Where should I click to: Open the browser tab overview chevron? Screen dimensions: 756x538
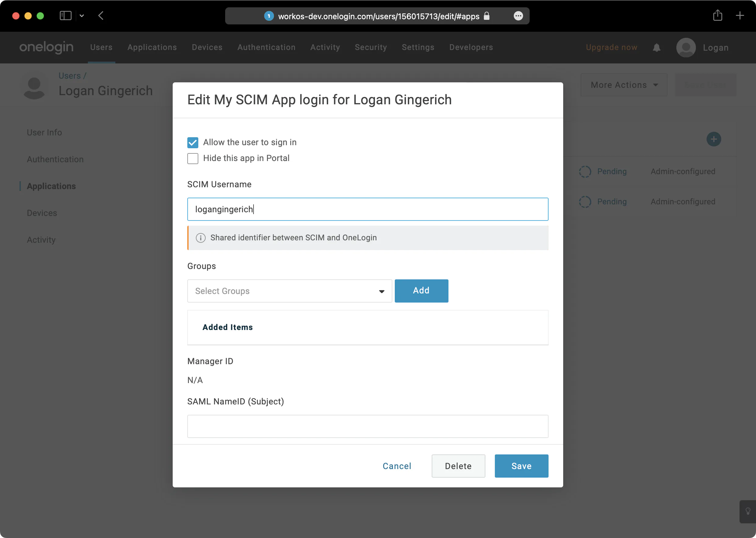(82, 16)
